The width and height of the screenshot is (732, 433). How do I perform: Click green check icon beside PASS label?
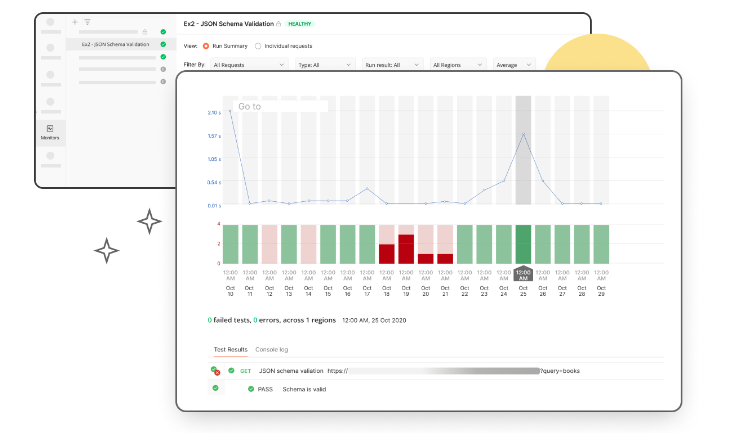coord(251,389)
